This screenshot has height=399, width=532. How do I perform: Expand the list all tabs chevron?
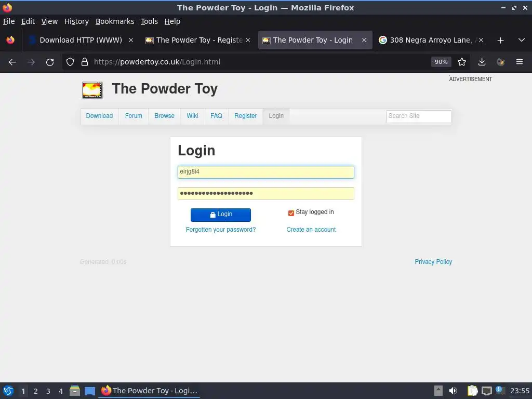(x=522, y=40)
